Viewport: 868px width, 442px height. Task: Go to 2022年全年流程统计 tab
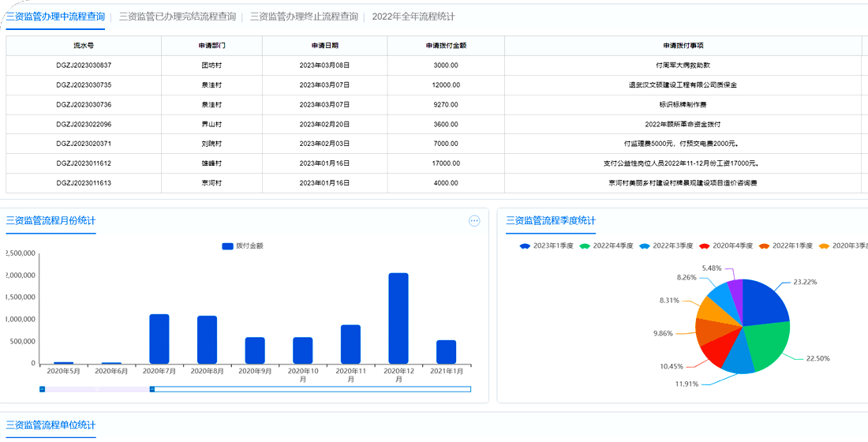click(413, 17)
